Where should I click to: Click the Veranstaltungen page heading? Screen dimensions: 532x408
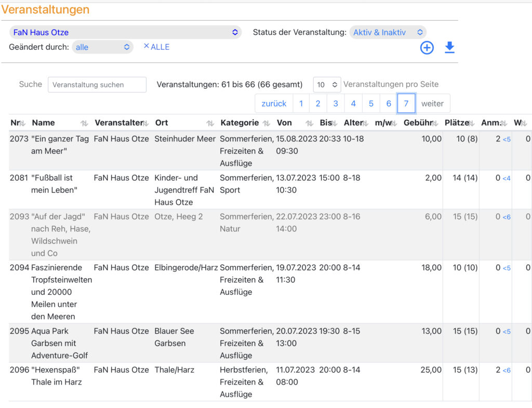pyautogui.click(x=45, y=9)
